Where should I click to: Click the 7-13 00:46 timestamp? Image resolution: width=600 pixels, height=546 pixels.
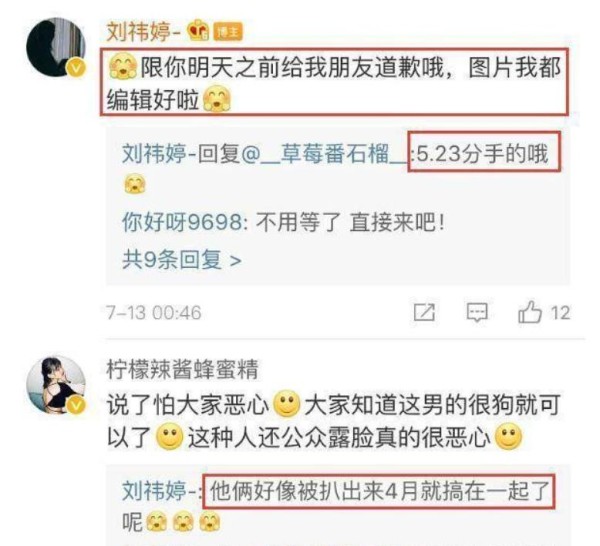point(153,313)
